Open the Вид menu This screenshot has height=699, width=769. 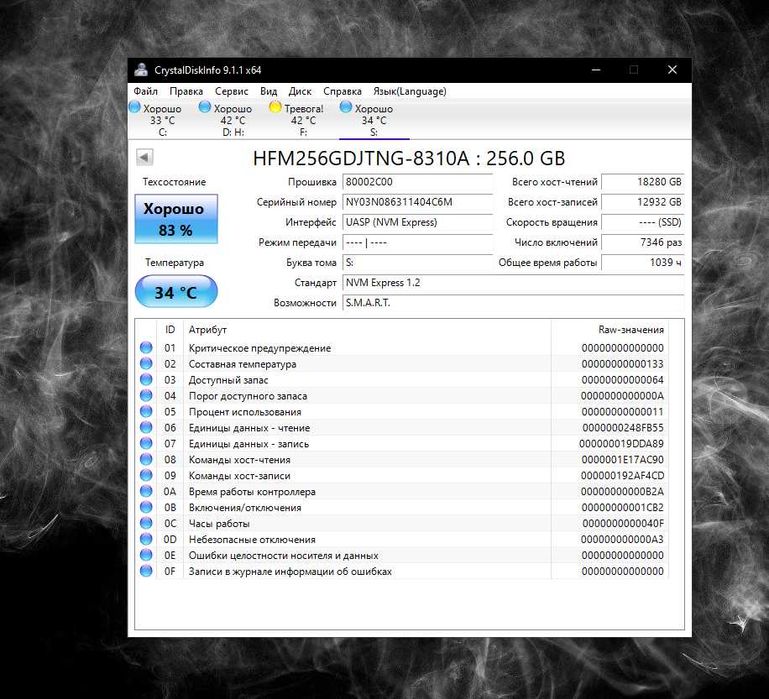[269, 91]
